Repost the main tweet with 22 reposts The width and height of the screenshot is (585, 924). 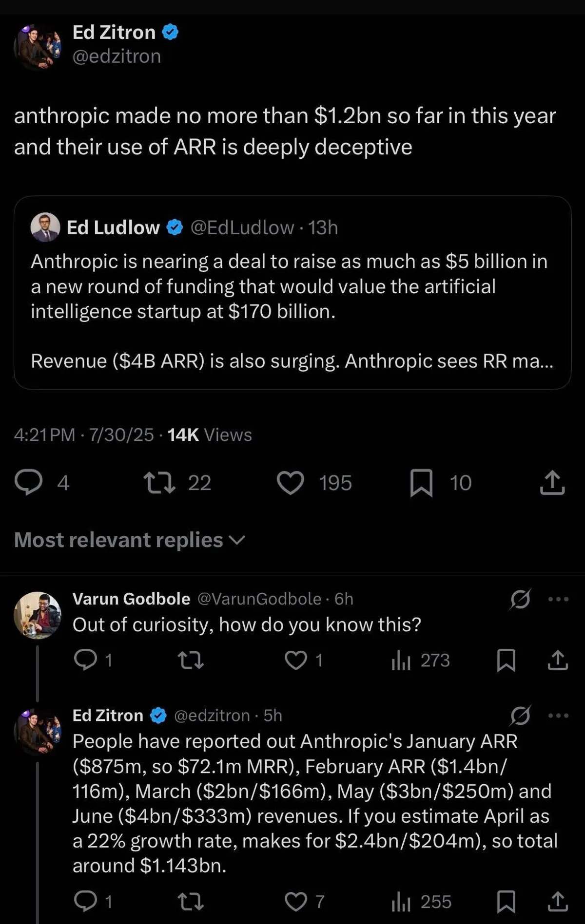[x=159, y=482]
